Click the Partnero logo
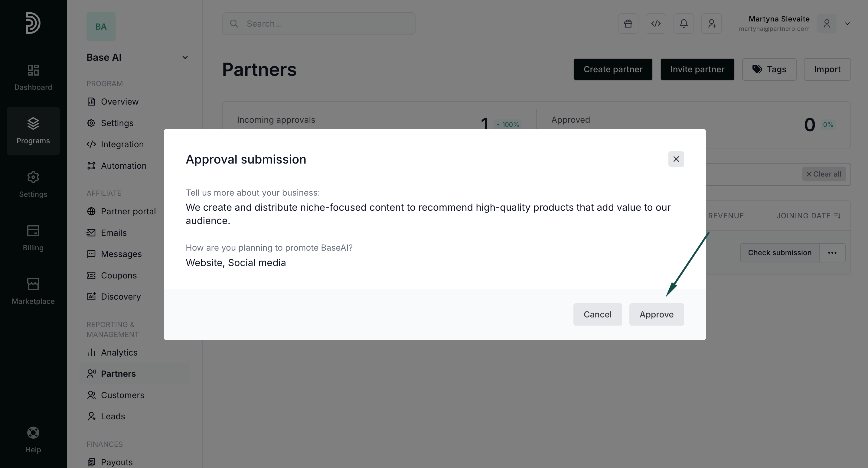868x468 pixels. pos(33,23)
